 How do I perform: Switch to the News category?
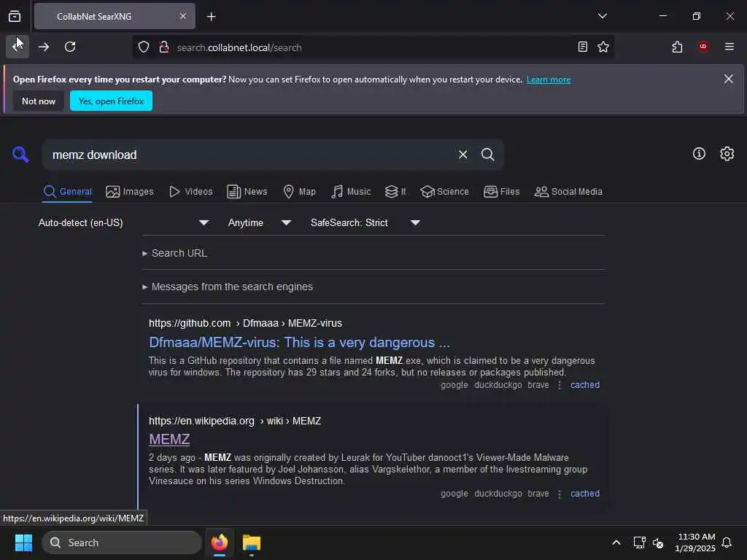pyautogui.click(x=247, y=192)
